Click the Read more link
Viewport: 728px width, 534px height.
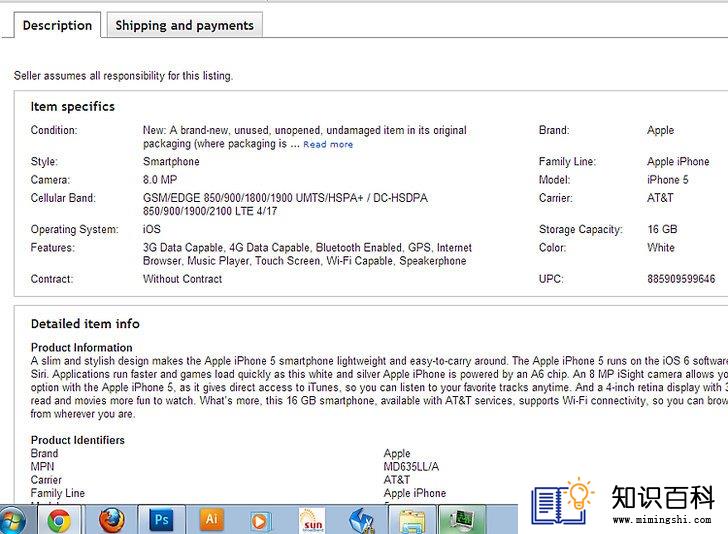328,144
